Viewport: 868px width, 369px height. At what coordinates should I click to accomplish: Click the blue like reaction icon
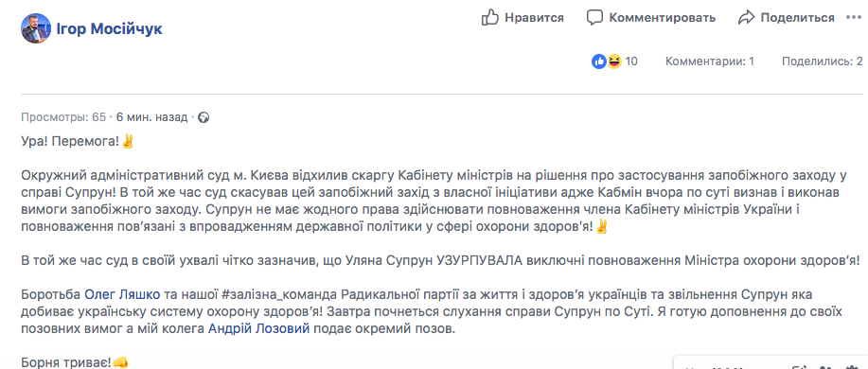pos(599,61)
